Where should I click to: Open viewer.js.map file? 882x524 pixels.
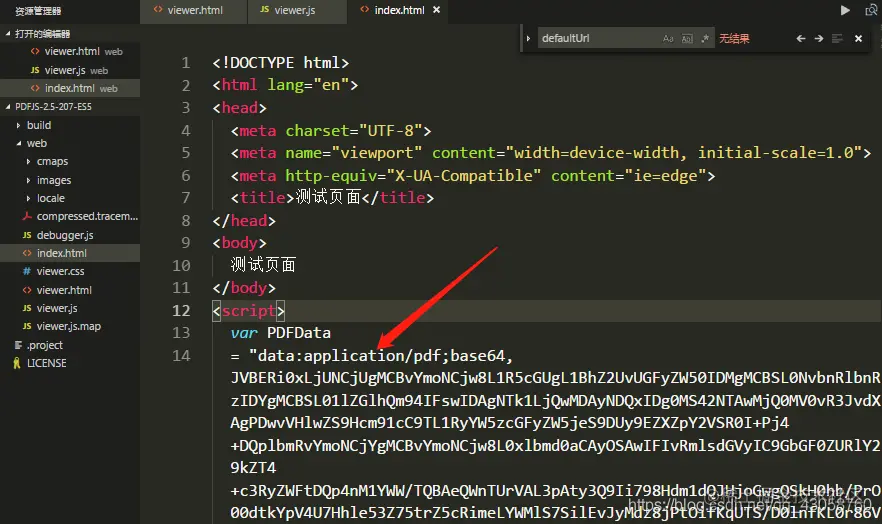[70, 326]
